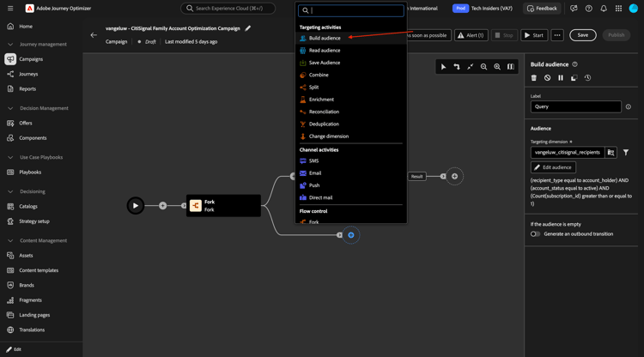This screenshot has width=644, height=357.
Task: Click the plus node before Fork
Action: pos(162,206)
